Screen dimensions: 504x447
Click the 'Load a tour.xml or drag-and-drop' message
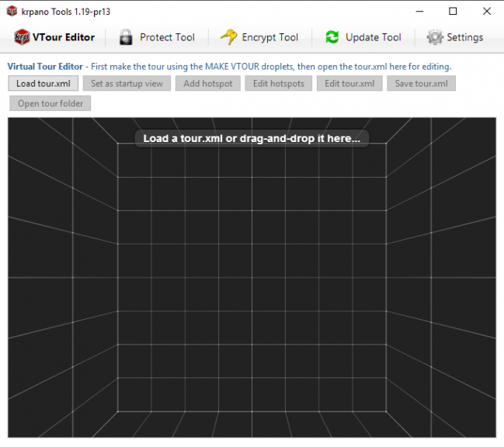click(x=252, y=138)
